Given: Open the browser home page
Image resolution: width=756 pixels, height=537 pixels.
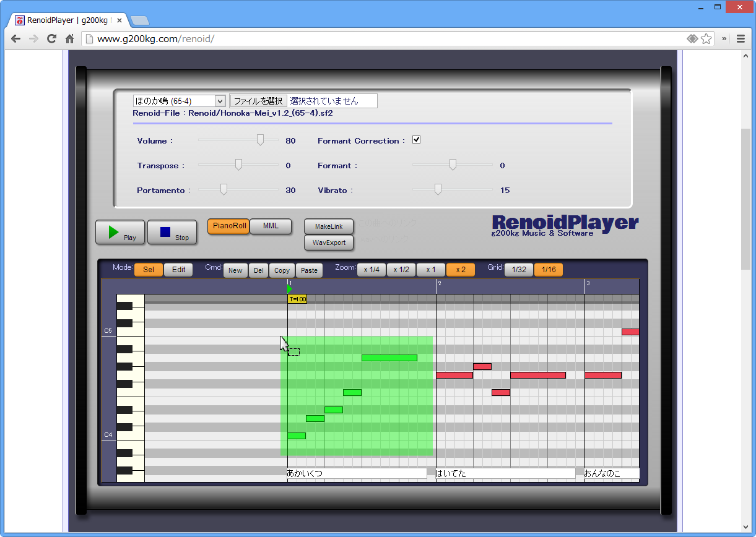Looking at the screenshot, I should (x=70, y=38).
